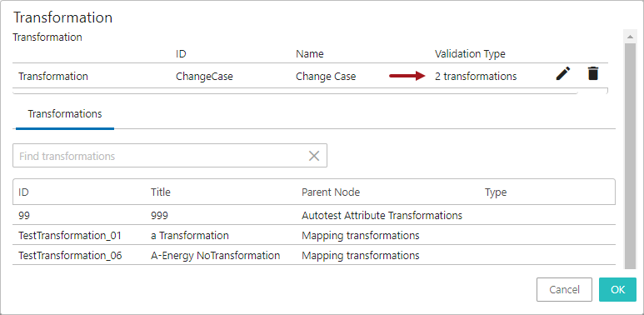Clear the Find transformations search box

pos(314,156)
